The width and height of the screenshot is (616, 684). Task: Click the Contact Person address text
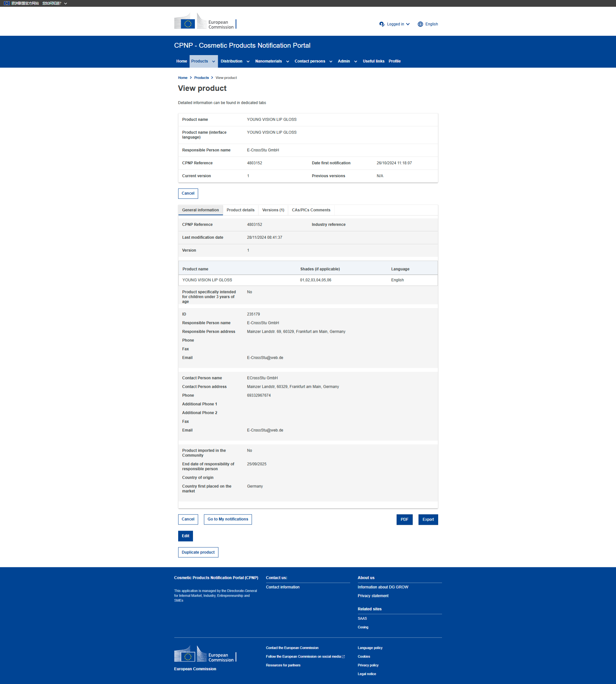293,387
